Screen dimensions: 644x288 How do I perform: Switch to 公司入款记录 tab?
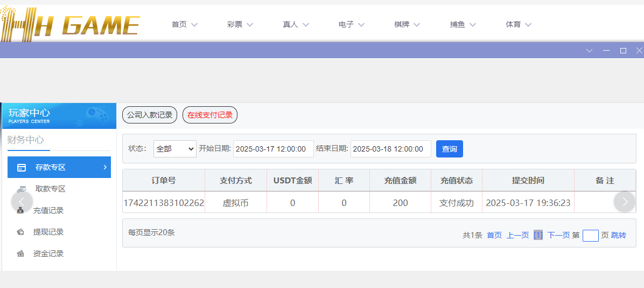150,115
